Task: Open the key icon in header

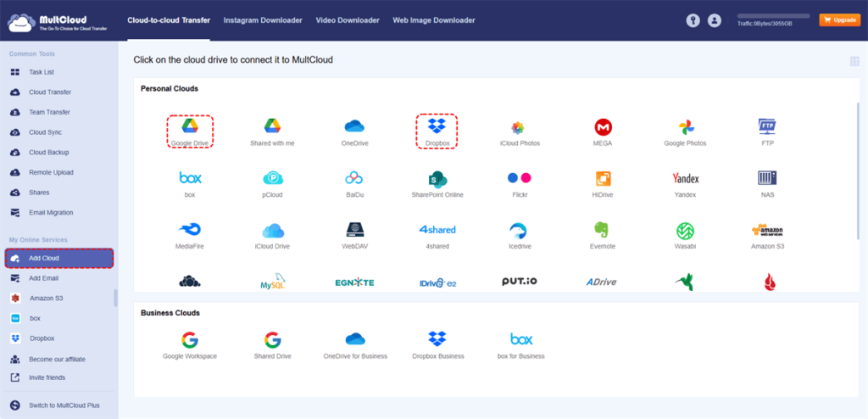Action: tap(693, 20)
